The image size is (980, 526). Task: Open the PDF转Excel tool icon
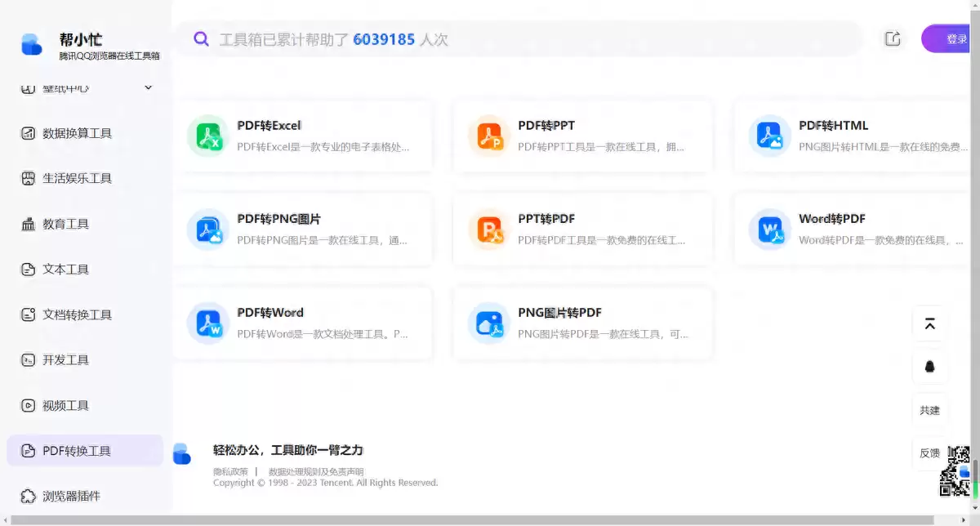(207, 136)
